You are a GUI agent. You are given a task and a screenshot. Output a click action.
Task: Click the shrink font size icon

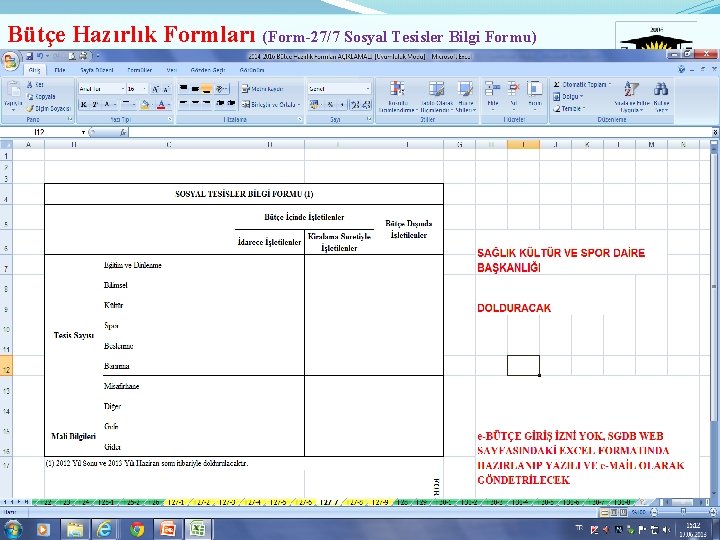click(x=165, y=89)
